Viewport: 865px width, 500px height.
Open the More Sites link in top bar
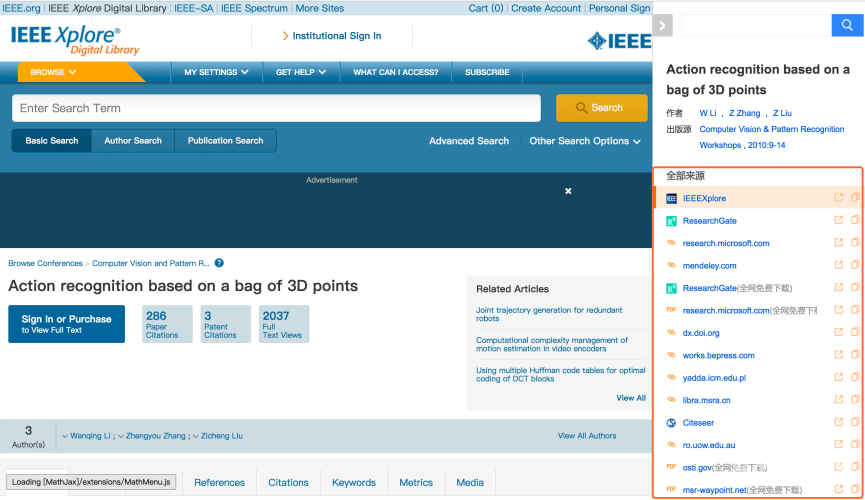pyautogui.click(x=319, y=8)
